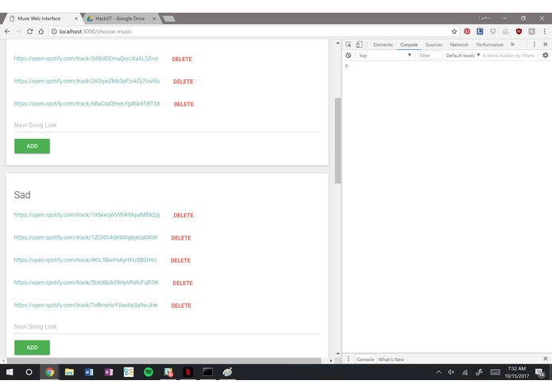Image resolution: width=552 pixels, height=392 pixels.
Task: Show hidden tray icons chevron
Action: tap(438, 372)
